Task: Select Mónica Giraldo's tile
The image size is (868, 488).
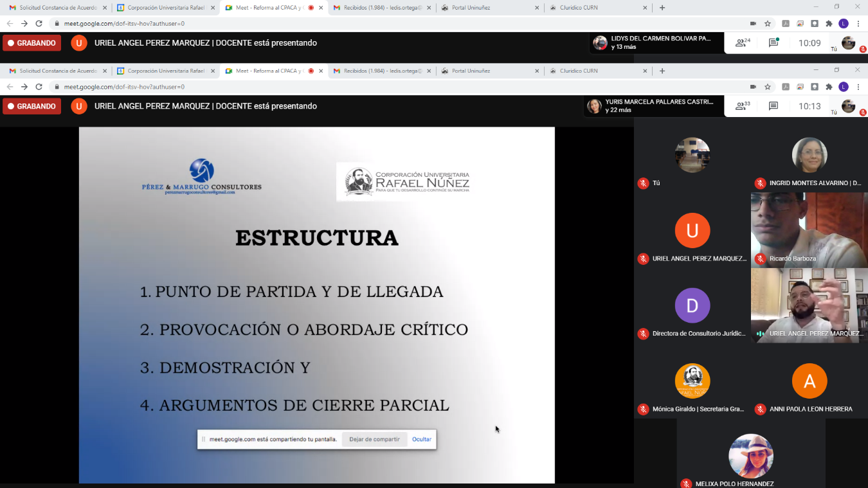Action: (x=692, y=380)
